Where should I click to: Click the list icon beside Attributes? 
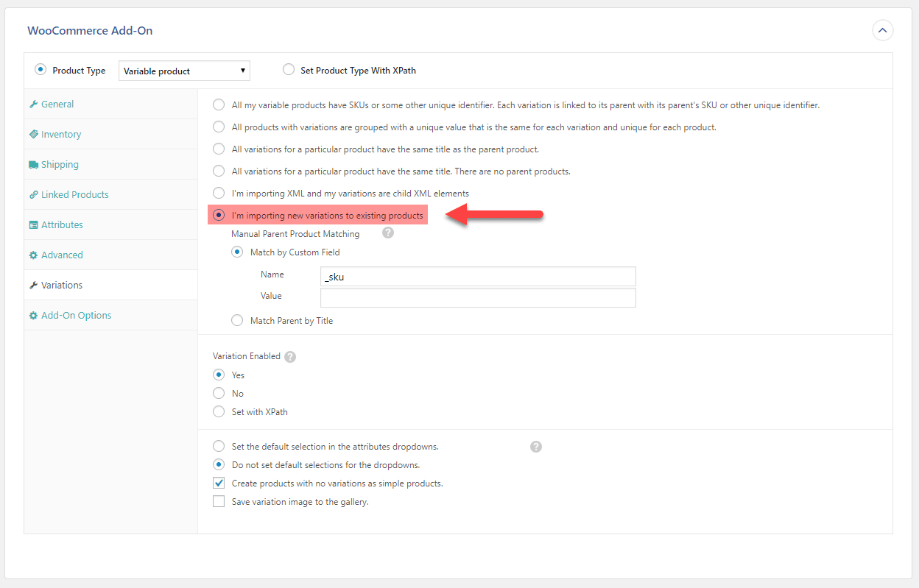click(x=33, y=225)
